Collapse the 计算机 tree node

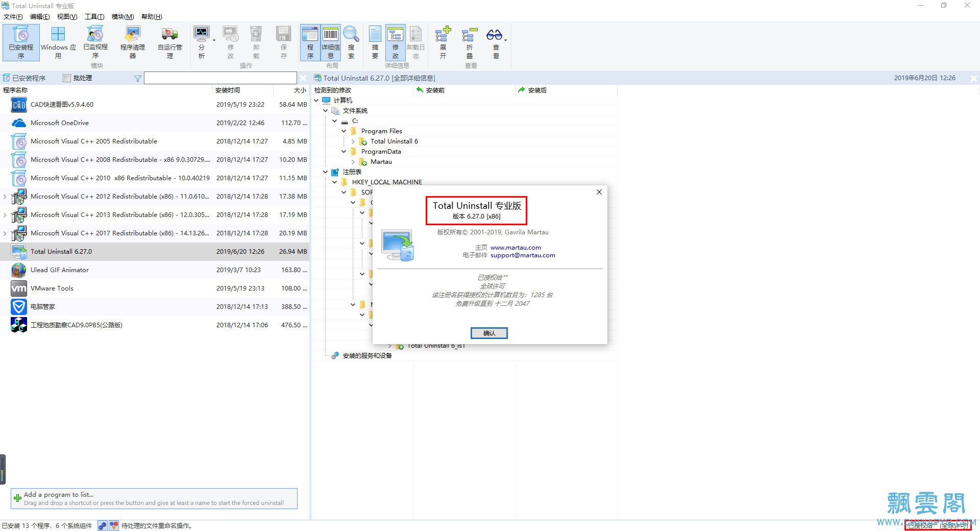(316, 101)
